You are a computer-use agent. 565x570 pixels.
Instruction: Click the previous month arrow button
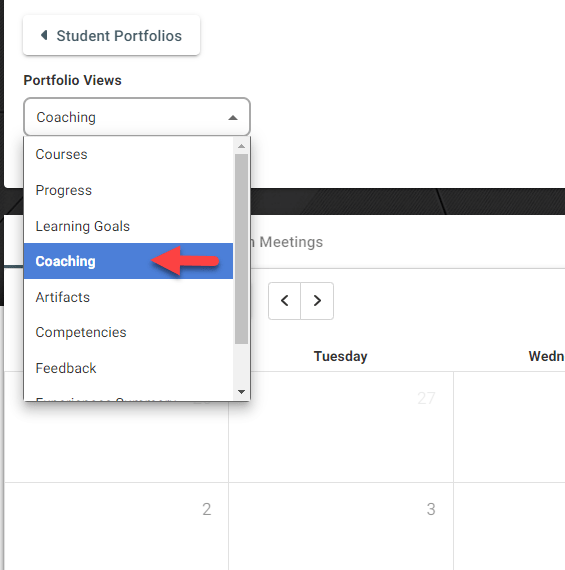(284, 301)
